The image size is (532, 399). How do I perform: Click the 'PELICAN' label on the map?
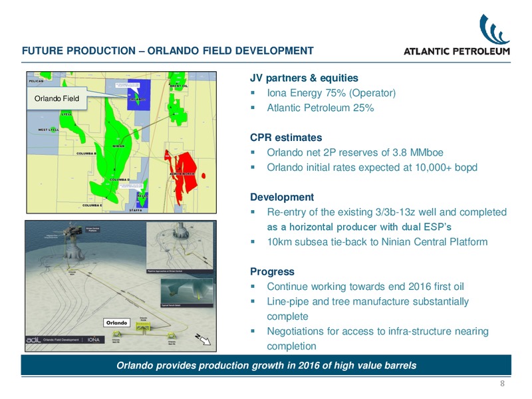tap(37, 81)
